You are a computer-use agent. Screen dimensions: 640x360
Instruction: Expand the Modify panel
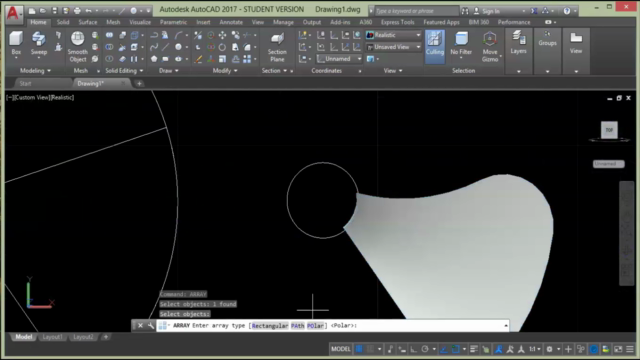coord(225,71)
